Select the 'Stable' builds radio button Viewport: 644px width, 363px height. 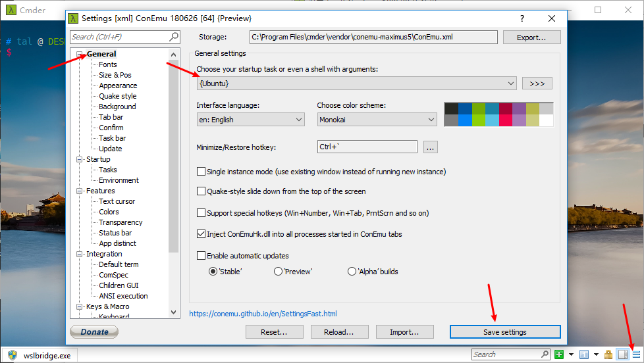[x=213, y=272]
